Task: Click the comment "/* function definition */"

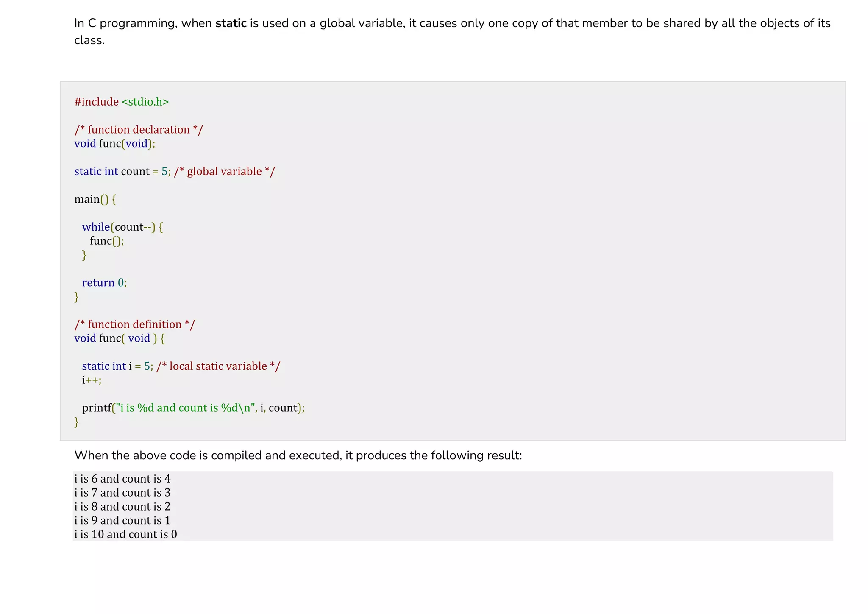Action: [135, 324]
